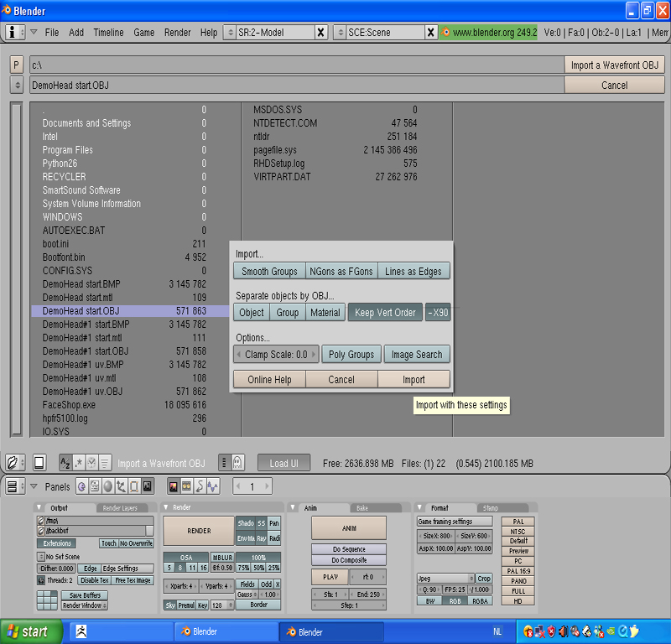This screenshot has width=671, height=644.
Task: Open the Jpeg image format dropdown
Action: coord(446,579)
